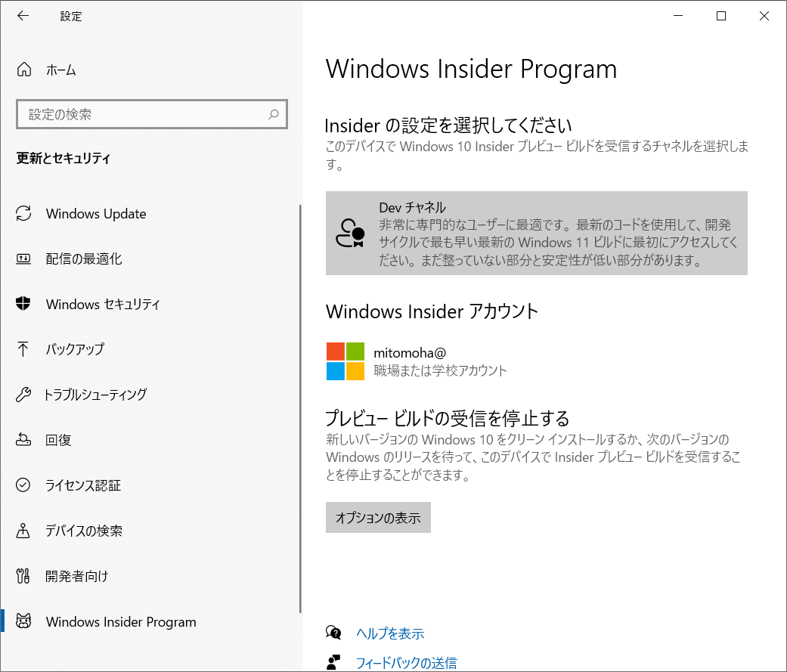Click the Microsoft account logo

coord(345,361)
